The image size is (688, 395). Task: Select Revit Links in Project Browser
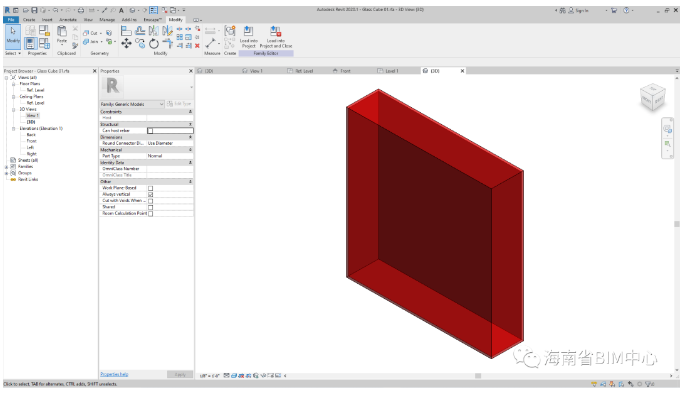[x=28, y=180]
